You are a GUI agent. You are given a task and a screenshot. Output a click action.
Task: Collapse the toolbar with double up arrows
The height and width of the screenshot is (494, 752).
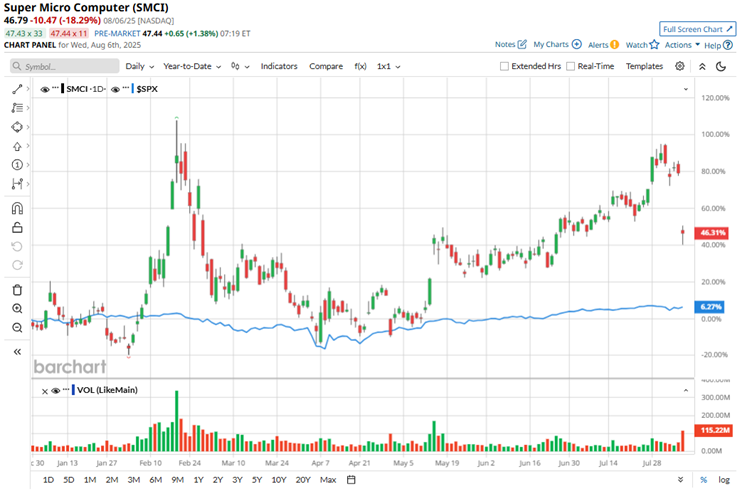[702, 67]
